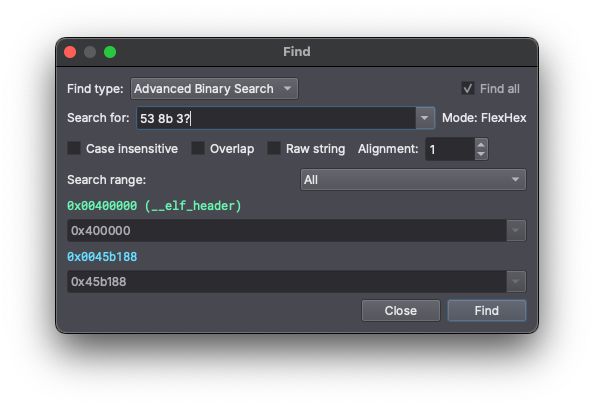Viewport: 594px width, 407px height.
Task: Open the Find type dropdown
Action: (214, 89)
